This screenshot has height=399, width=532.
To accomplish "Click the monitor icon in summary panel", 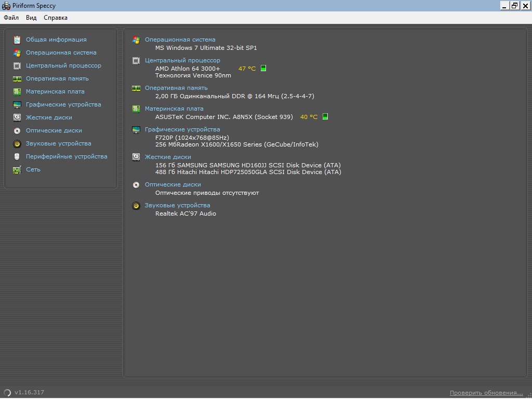I will [136, 129].
